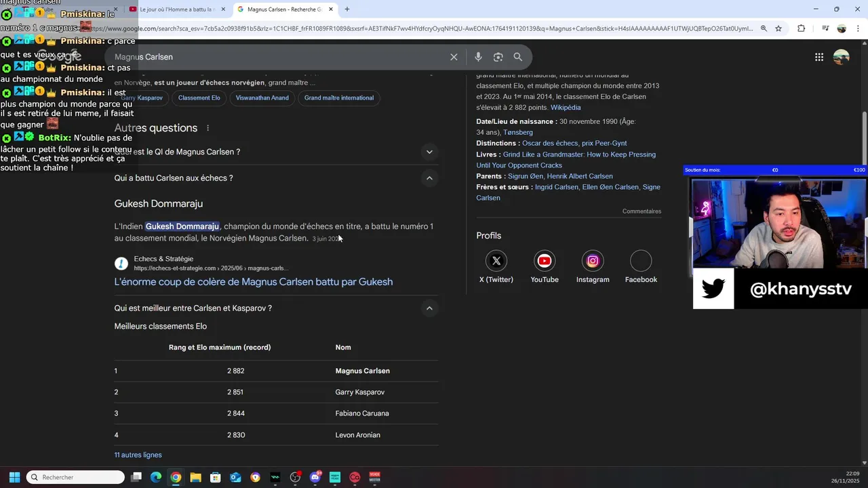The image size is (868, 488).
Task: Open Chrome extensions puzzle icon
Action: tap(802, 28)
